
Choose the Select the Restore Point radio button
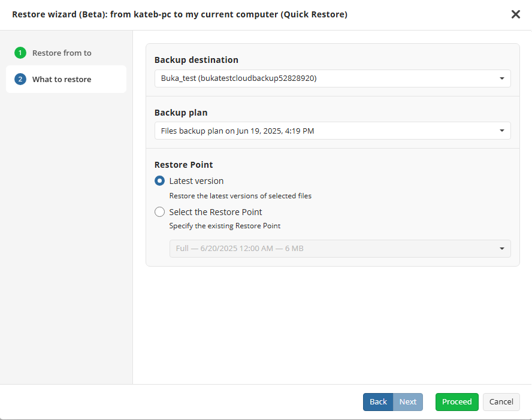(x=160, y=212)
